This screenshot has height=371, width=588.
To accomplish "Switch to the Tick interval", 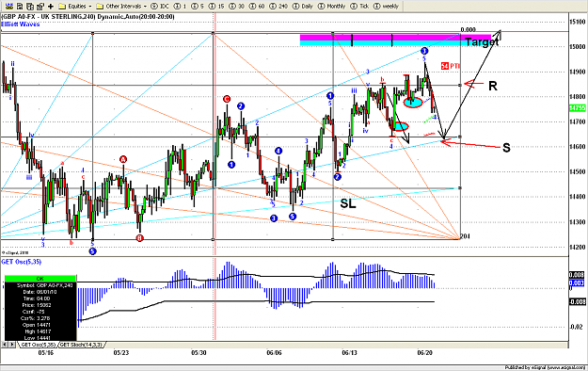I will 359,6.
